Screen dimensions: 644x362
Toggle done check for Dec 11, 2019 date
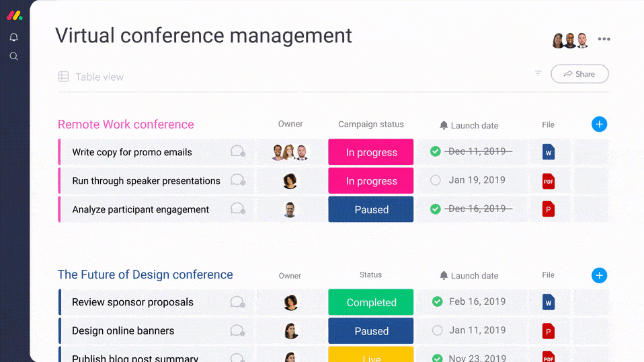[436, 151]
